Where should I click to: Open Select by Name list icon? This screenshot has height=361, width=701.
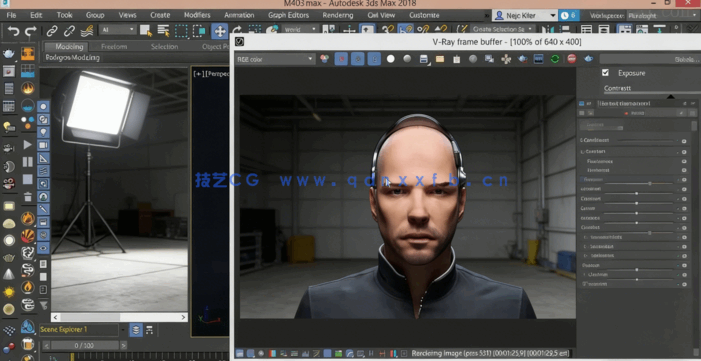pos(163,30)
